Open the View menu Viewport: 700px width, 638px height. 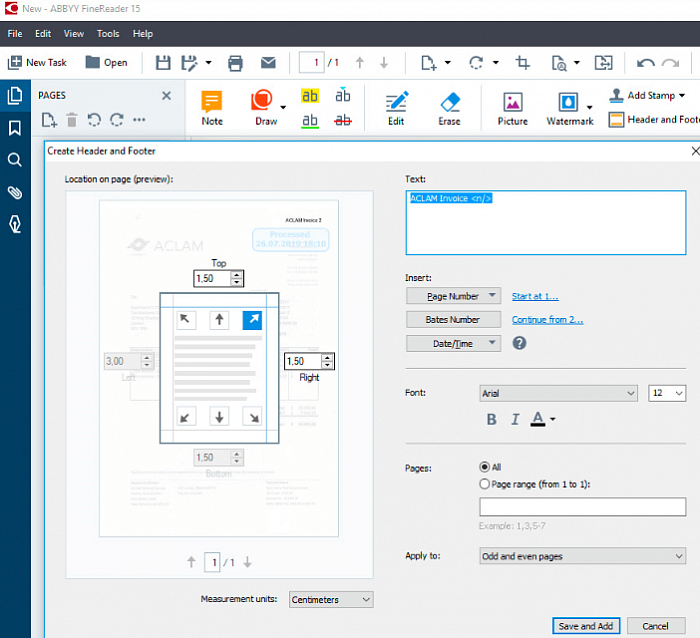click(74, 33)
